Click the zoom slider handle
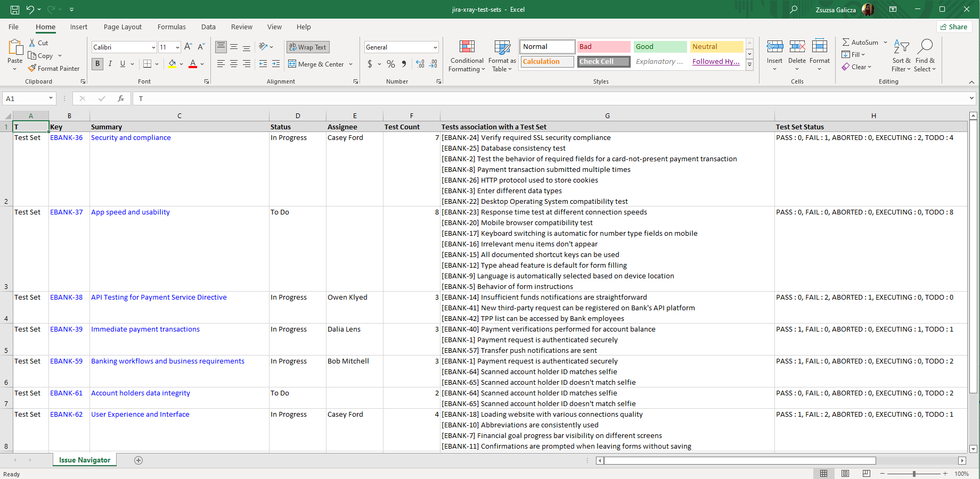Screen dimensions: 980x479 [x=914, y=474]
